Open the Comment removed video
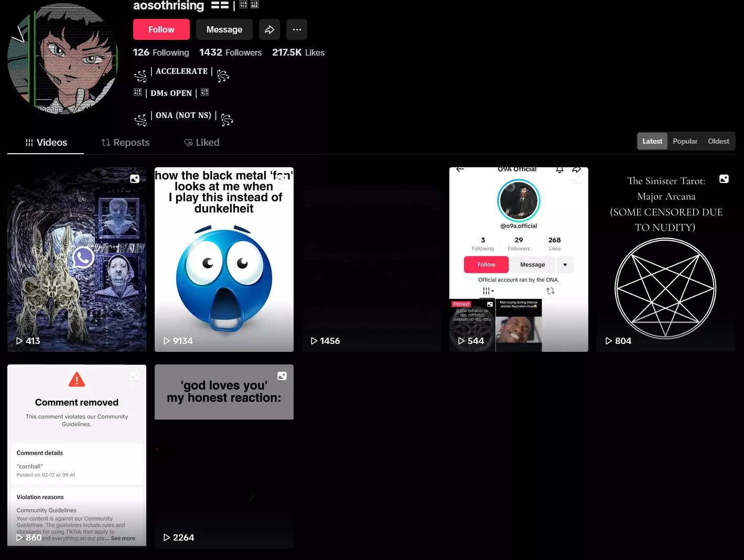The image size is (744, 560). [x=77, y=456]
